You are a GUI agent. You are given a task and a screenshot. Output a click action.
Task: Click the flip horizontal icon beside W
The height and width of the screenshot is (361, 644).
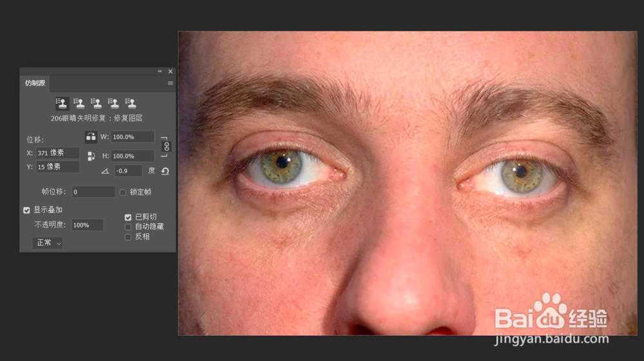(91, 137)
